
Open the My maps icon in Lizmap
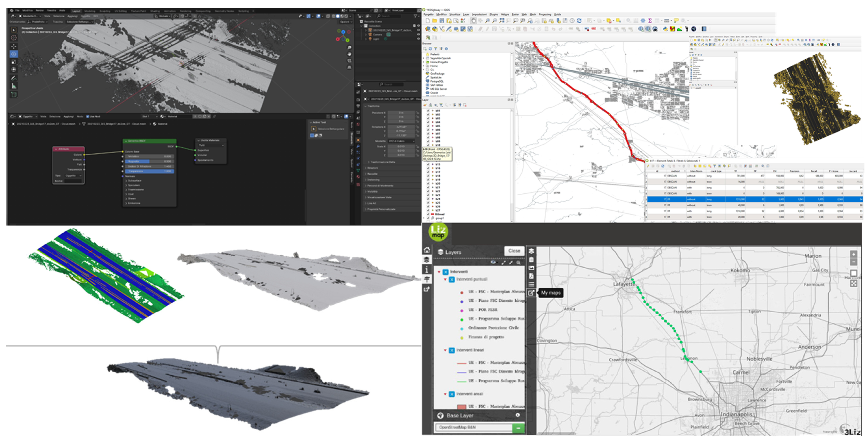pyautogui.click(x=531, y=293)
